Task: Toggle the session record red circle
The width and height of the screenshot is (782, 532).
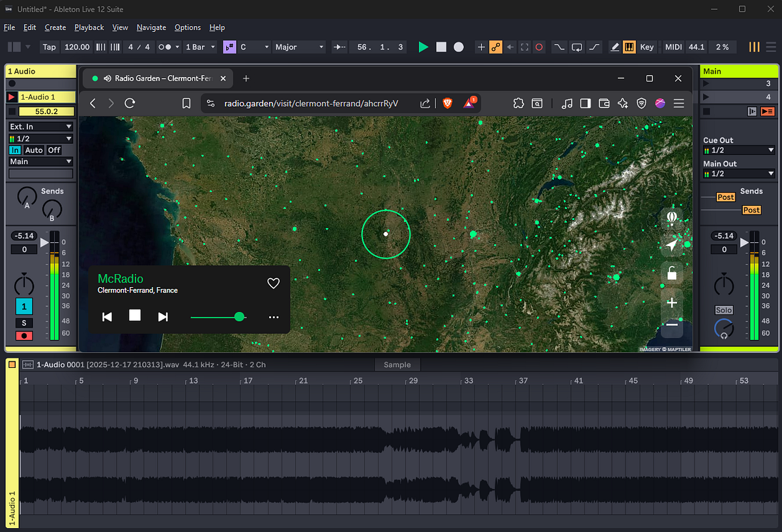Action: coord(539,47)
